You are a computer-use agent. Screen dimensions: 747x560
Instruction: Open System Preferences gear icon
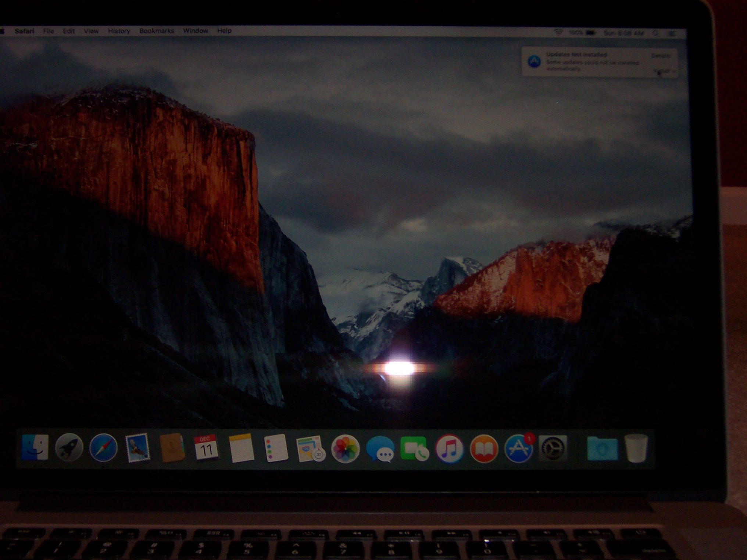553,448
